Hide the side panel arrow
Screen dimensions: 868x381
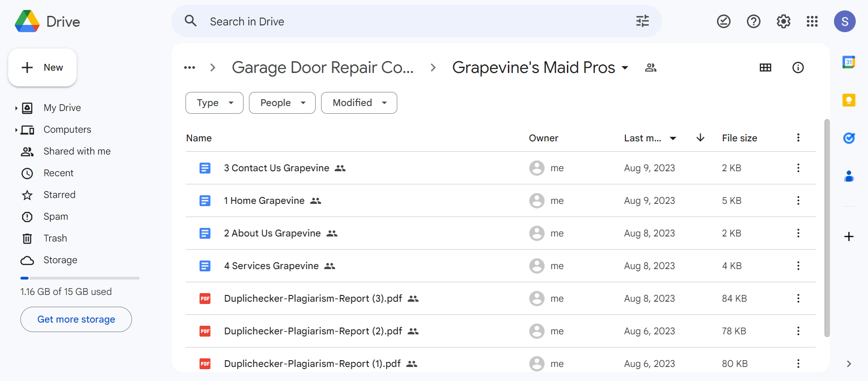pos(849,364)
